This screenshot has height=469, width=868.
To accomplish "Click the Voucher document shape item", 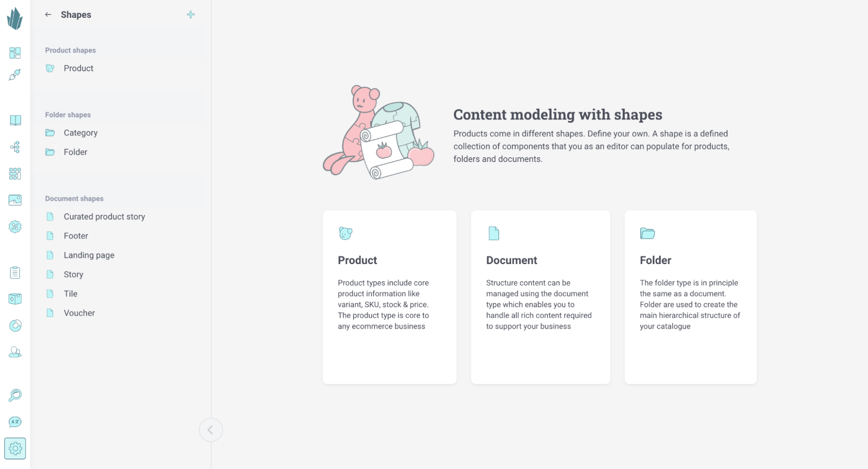I will pyautogui.click(x=79, y=313).
